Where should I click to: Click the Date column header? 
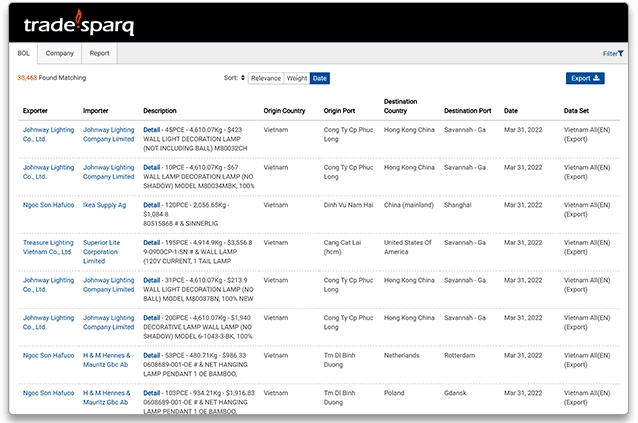(511, 111)
